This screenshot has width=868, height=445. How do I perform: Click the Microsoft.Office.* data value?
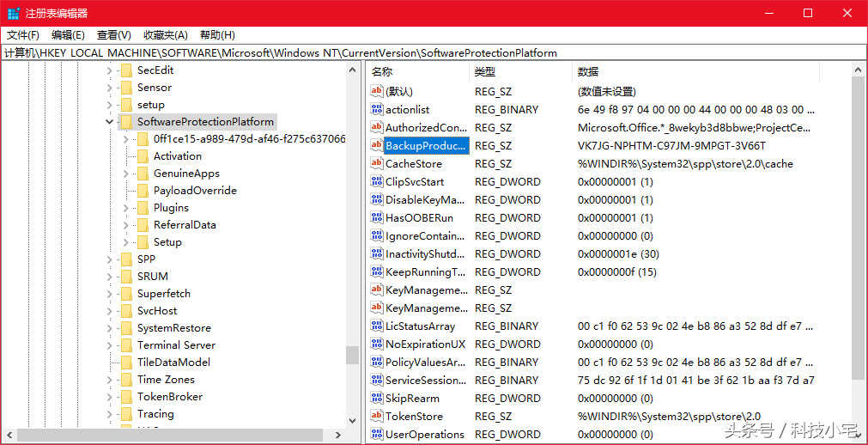(x=695, y=128)
